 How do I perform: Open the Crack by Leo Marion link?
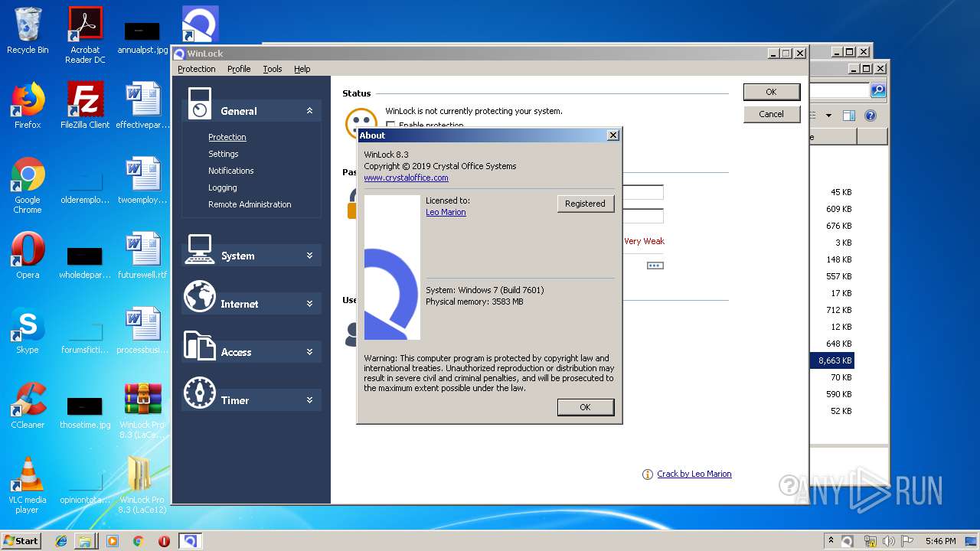point(694,474)
